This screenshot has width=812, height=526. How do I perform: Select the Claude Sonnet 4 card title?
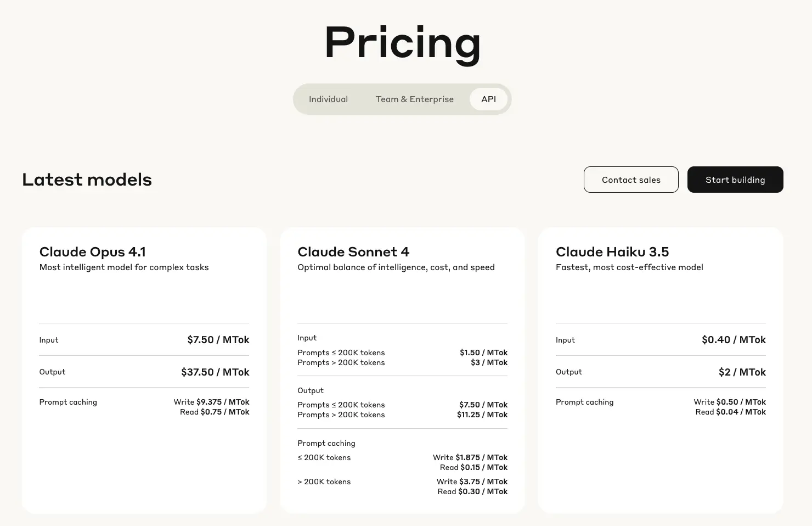(353, 251)
